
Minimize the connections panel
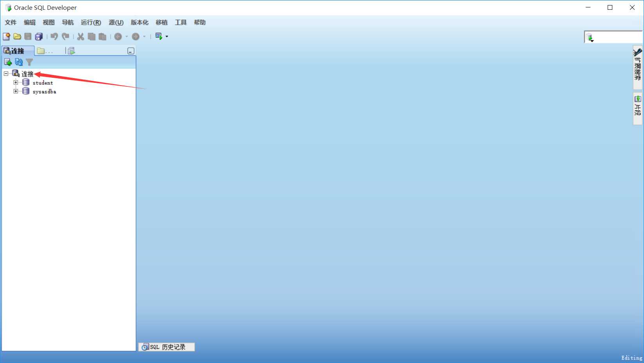(131, 51)
